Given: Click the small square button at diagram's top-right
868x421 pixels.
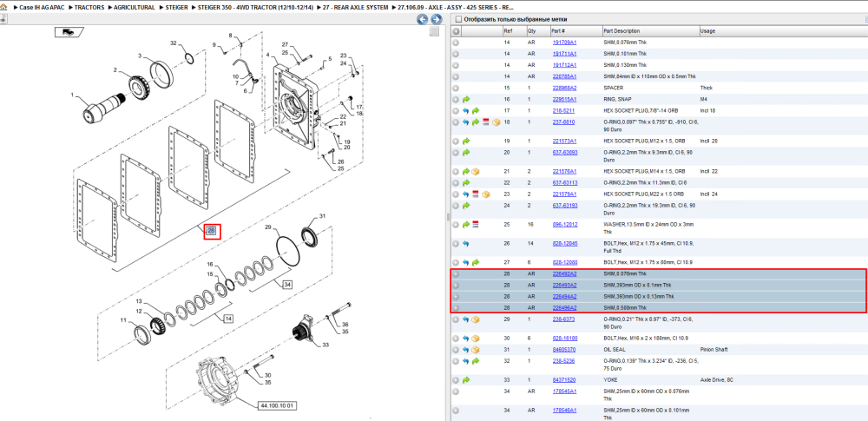Looking at the screenshot, I should click(435, 32).
